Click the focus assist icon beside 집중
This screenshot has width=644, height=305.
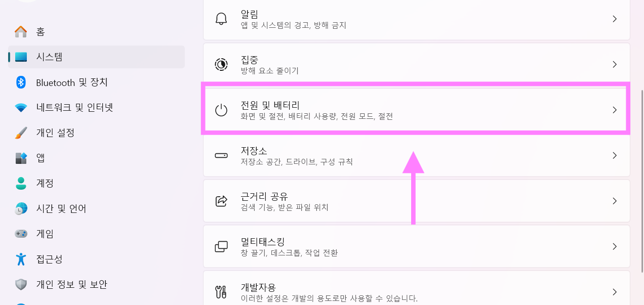(221, 64)
